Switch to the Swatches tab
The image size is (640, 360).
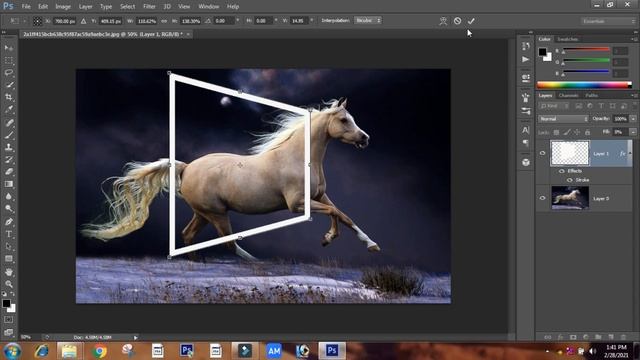coord(567,39)
